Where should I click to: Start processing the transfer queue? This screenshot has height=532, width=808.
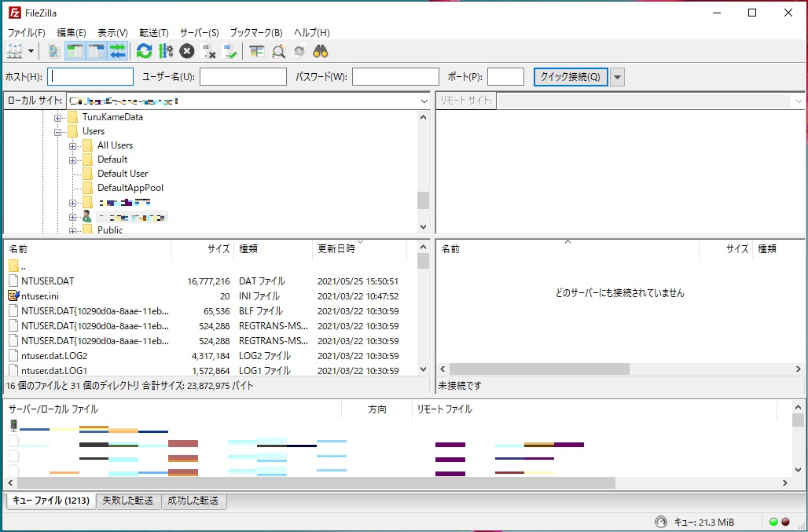tap(165, 52)
